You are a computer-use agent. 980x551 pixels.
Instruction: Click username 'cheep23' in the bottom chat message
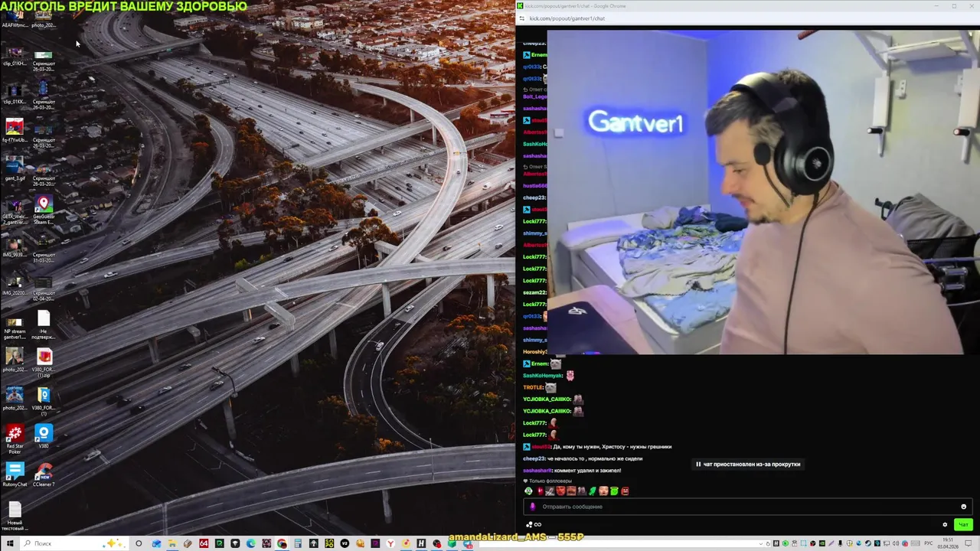(534, 458)
